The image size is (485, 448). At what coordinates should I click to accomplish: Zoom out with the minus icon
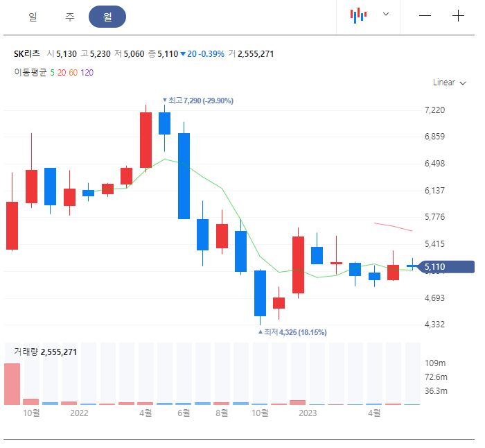point(425,16)
